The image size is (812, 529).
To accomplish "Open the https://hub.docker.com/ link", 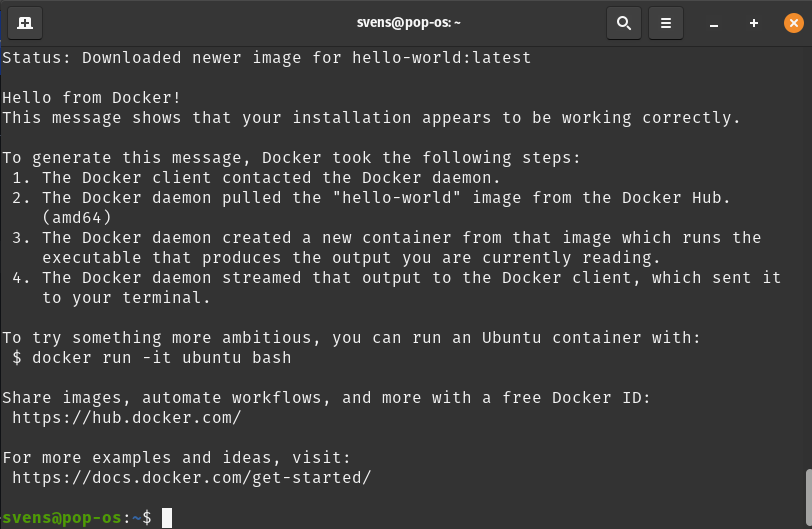I will coord(127,418).
